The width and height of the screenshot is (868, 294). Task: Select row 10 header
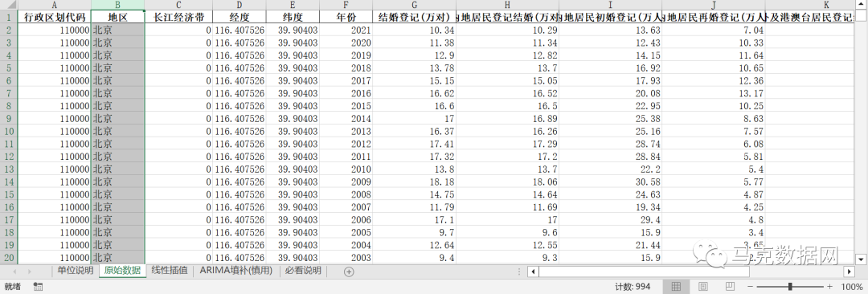pos(9,131)
